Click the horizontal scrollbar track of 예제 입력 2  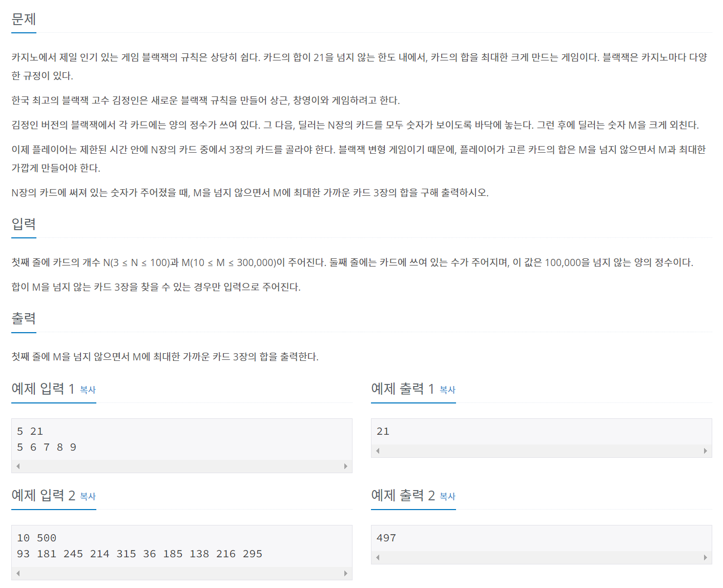pos(182,573)
